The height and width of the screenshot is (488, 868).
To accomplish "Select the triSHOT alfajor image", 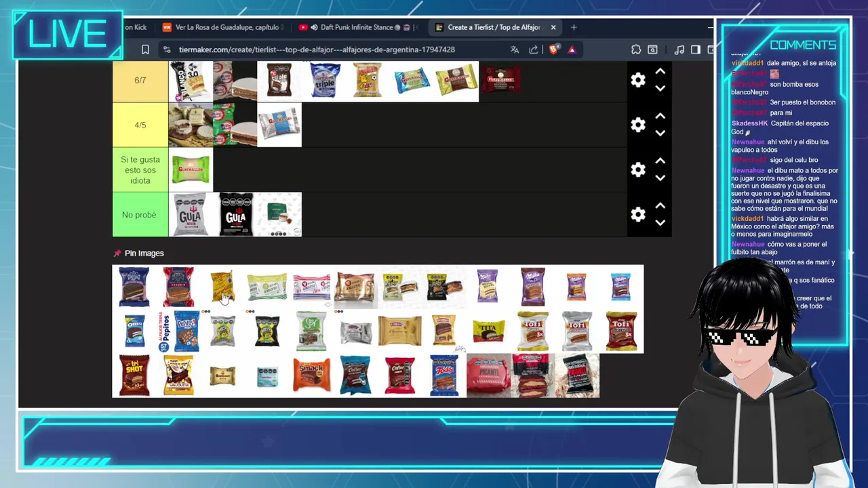I will (134, 375).
